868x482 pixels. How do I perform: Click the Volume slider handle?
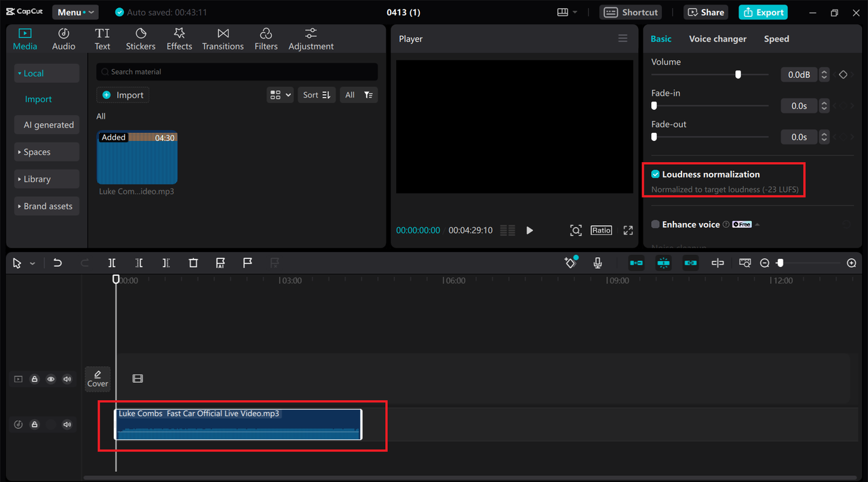(x=738, y=75)
